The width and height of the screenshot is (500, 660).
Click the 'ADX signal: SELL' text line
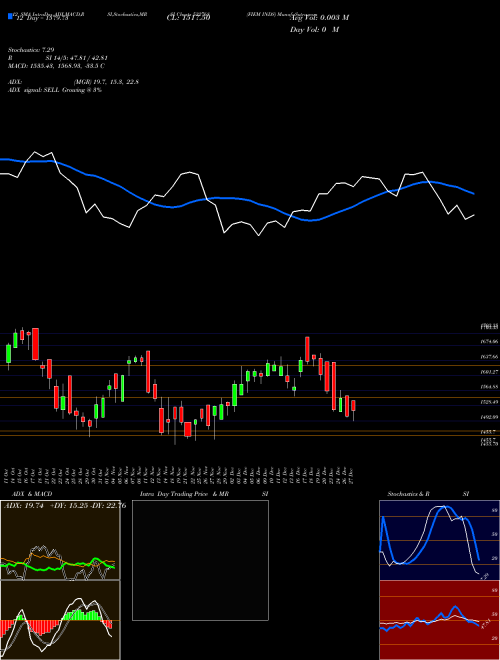click(x=55, y=90)
